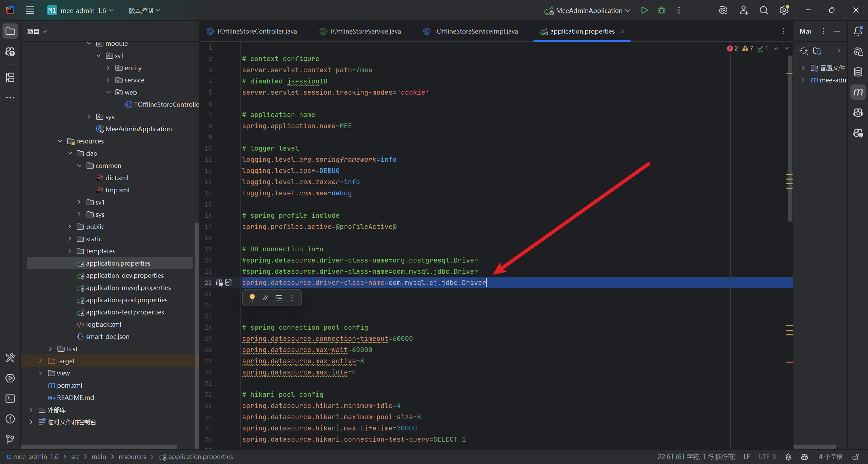The height and width of the screenshot is (464, 868).
Task: Open the Database tool window icon
Action: (858, 72)
